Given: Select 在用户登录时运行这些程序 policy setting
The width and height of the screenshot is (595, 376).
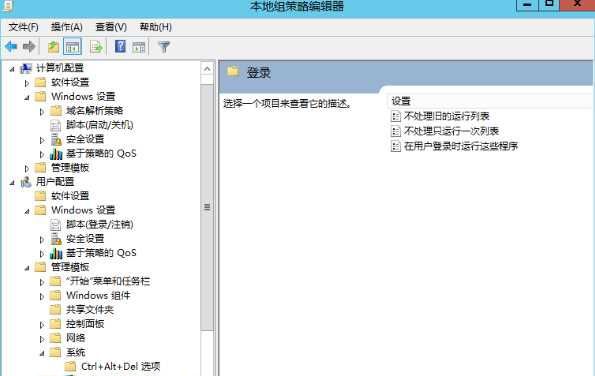Looking at the screenshot, I should [x=461, y=146].
